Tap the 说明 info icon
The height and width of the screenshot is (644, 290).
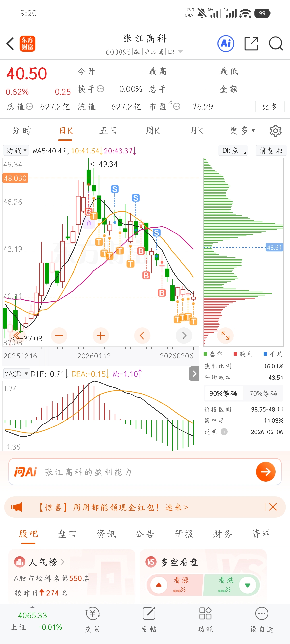click(x=224, y=432)
